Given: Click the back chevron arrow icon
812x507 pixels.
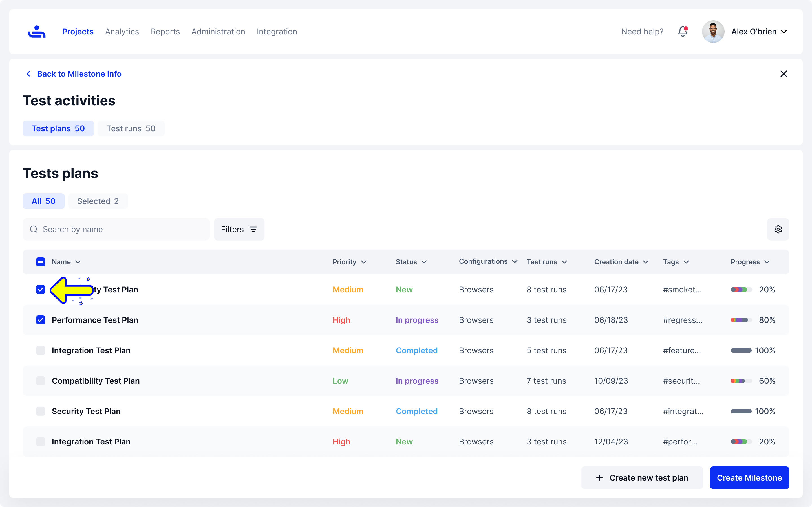Looking at the screenshot, I should [x=28, y=74].
